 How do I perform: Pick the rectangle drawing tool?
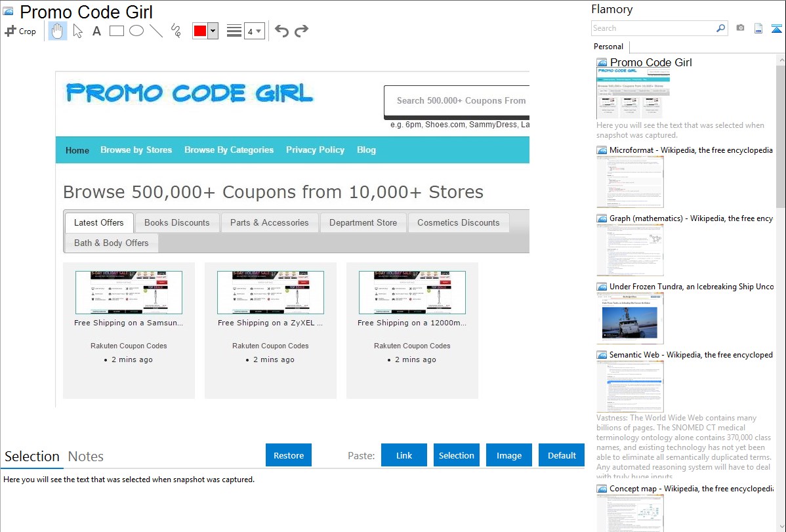click(116, 31)
